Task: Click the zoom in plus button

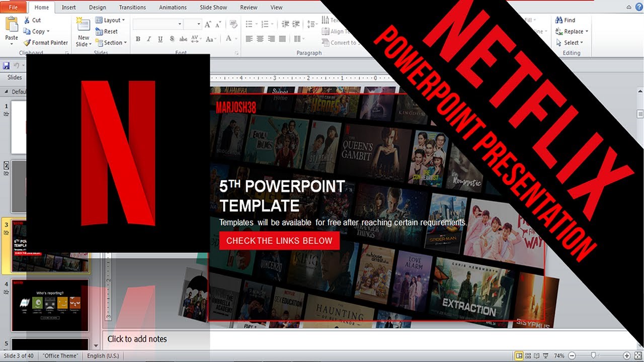Action: click(x=627, y=356)
